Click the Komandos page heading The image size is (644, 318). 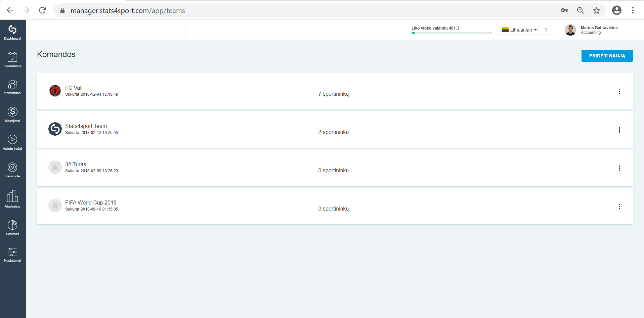[56, 54]
